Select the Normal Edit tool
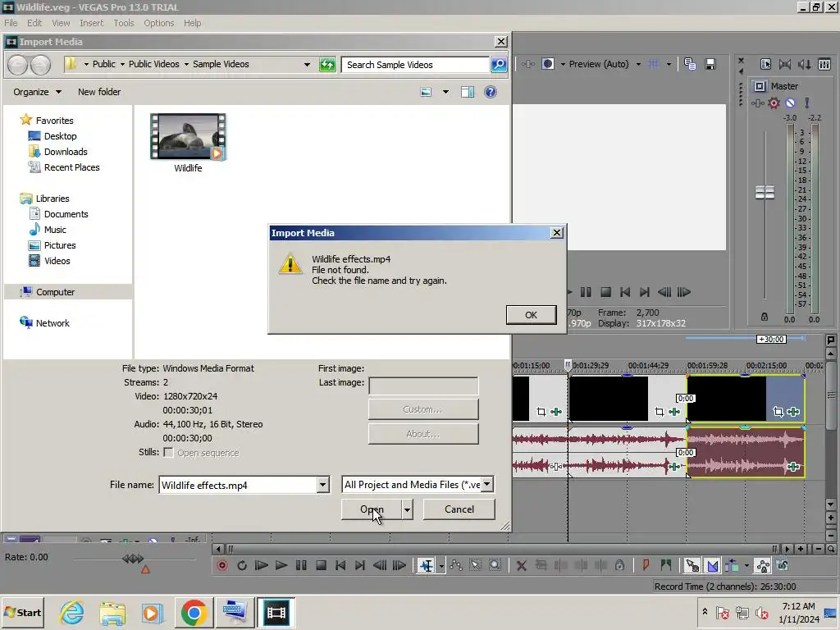The height and width of the screenshot is (630, 840). pyautogui.click(x=427, y=565)
